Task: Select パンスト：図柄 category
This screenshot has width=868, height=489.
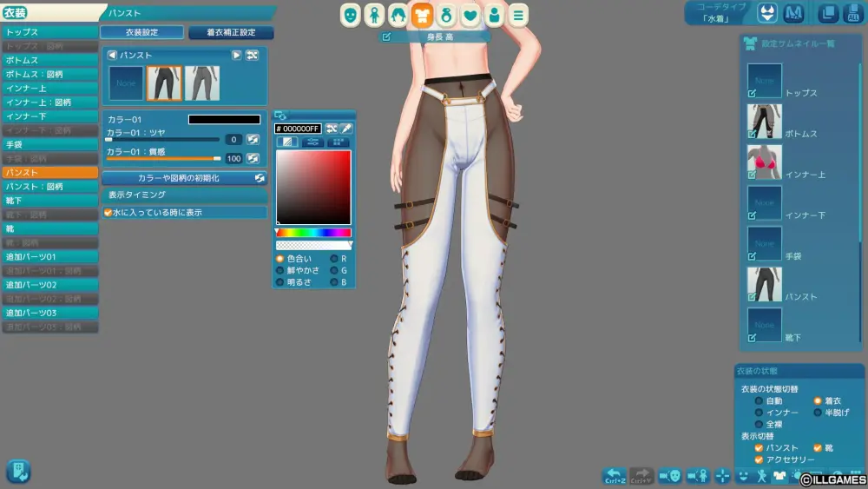Action: 49,187
